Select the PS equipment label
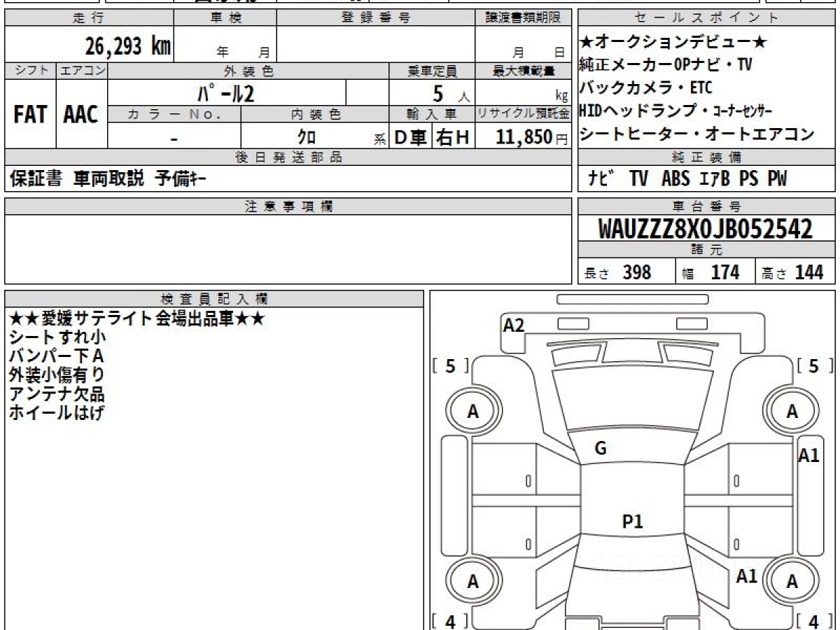Screen dimensions: 840x630 (x=748, y=179)
